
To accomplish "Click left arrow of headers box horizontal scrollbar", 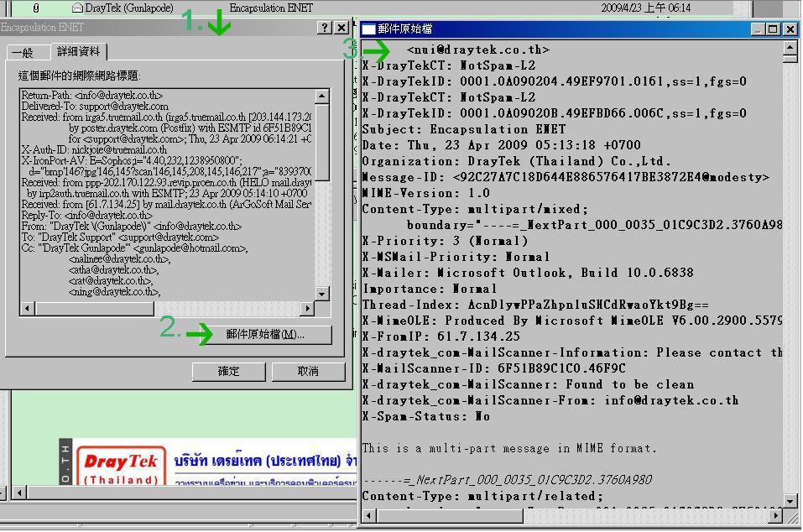I will (28, 308).
